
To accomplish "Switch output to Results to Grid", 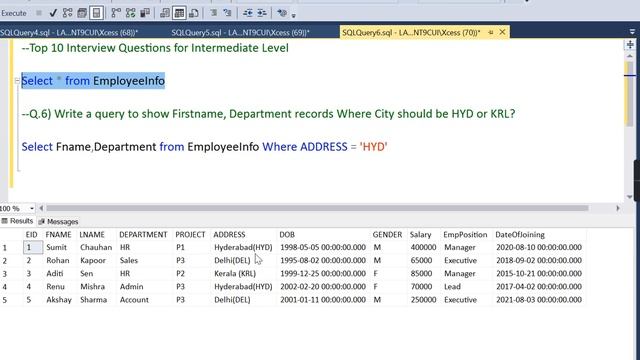I will (179, 13).
